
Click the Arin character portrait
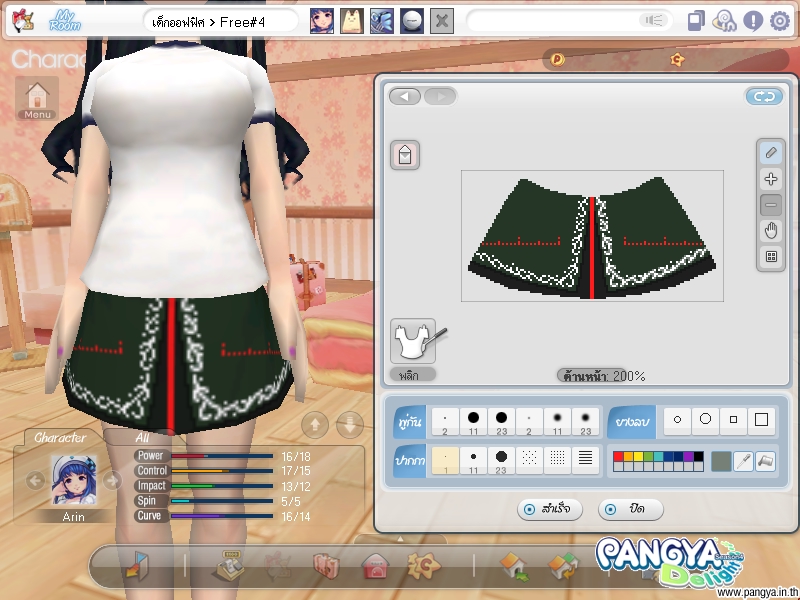pyautogui.click(x=74, y=481)
